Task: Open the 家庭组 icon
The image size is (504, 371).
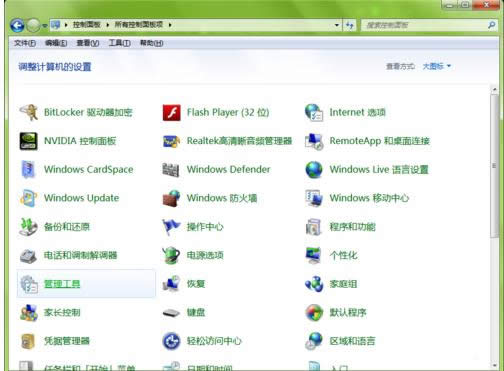Action: click(x=314, y=284)
